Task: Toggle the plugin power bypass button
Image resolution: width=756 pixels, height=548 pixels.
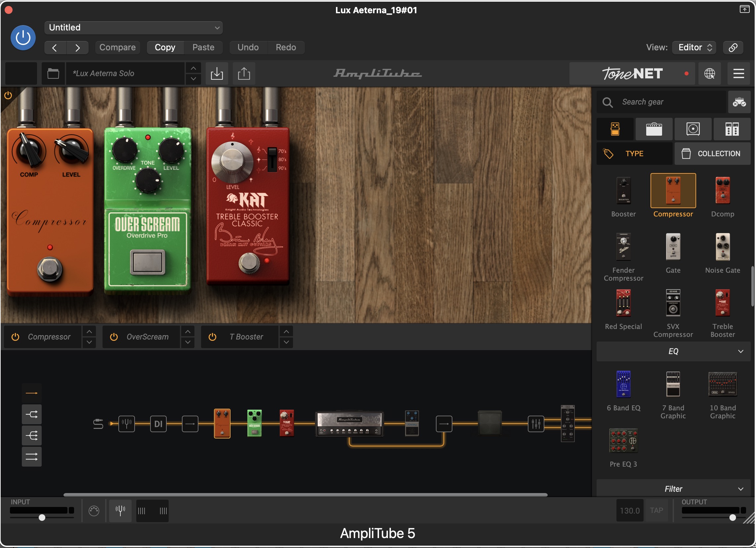Action: [x=23, y=37]
